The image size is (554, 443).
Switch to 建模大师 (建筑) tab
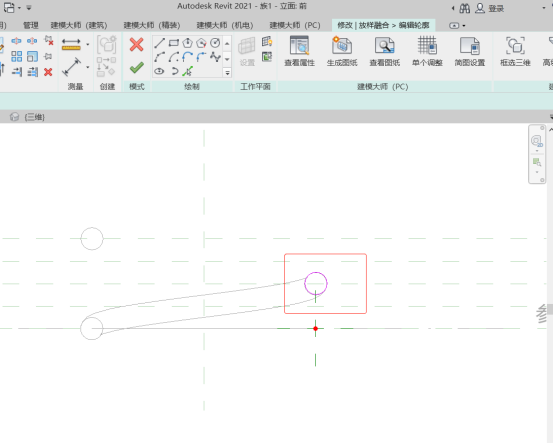coord(79,25)
